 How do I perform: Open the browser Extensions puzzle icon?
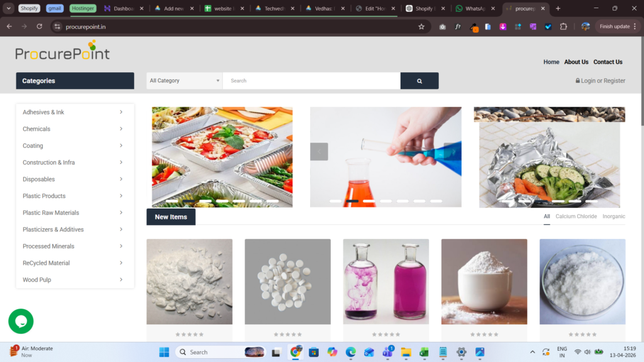[563, 26]
